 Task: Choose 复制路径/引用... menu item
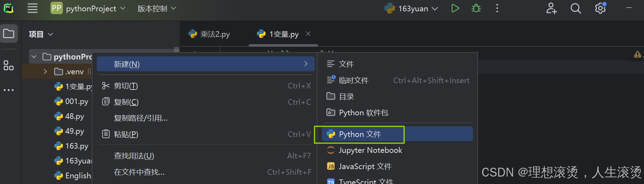(x=205, y=118)
